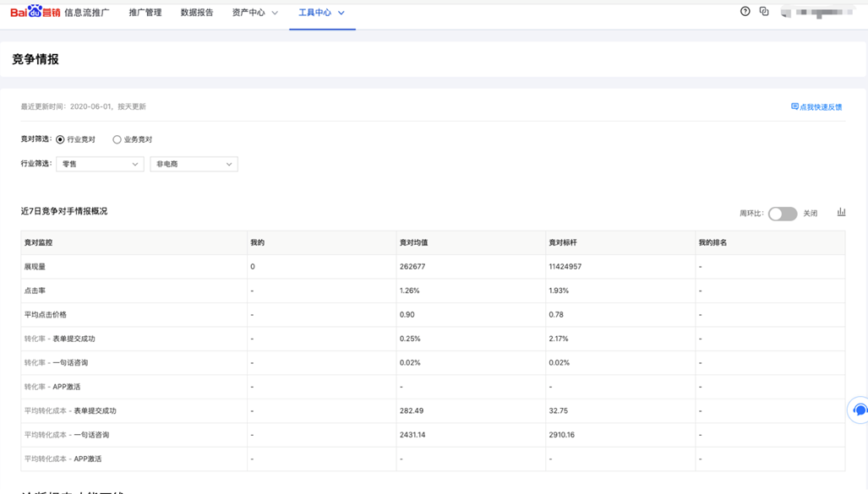Image resolution: width=868 pixels, height=494 pixels.
Task: Click the bar chart view icon
Action: click(x=841, y=212)
